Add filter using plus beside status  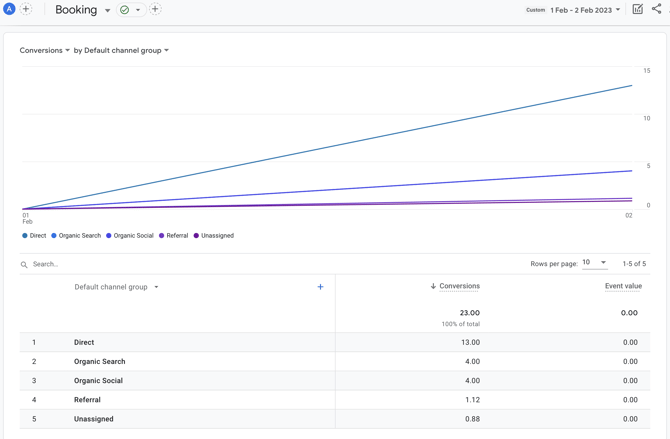coord(155,9)
